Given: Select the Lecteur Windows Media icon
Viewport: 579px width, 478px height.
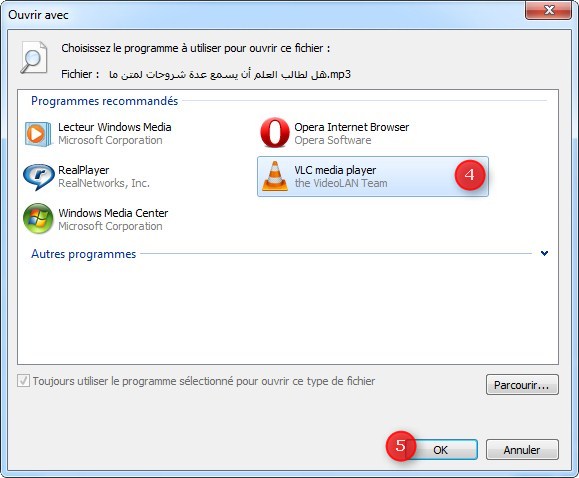Looking at the screenshot, I should tap(38, 134).
